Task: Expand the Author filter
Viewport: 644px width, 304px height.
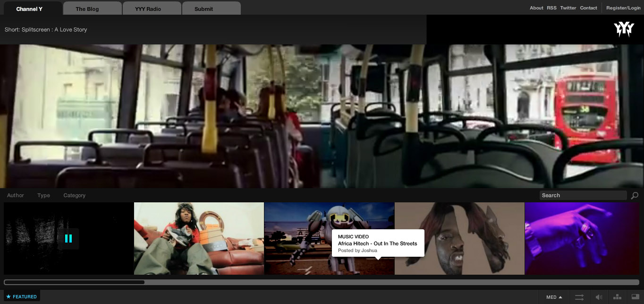Action: (x=16, y=195)
